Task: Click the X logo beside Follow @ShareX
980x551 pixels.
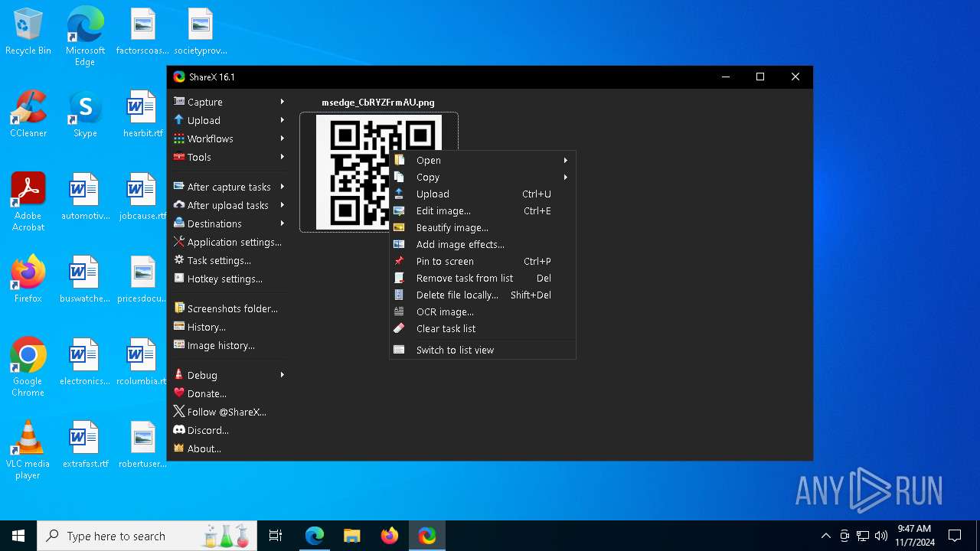Action: tap(179, 412)
